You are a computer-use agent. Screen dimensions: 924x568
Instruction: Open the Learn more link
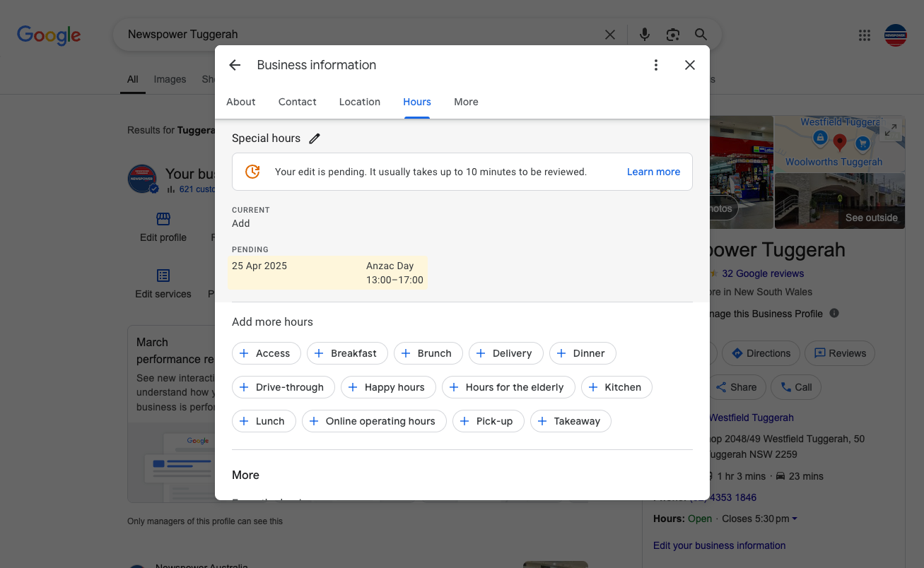[x=653, y=172]
